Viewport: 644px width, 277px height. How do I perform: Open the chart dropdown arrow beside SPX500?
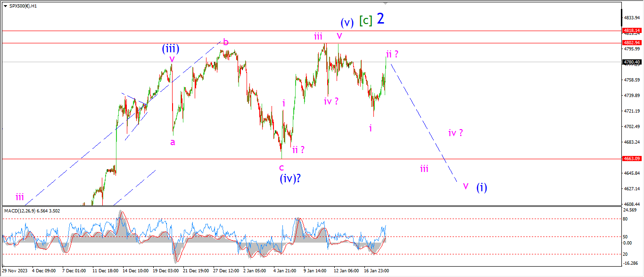[x=5, y=6]
